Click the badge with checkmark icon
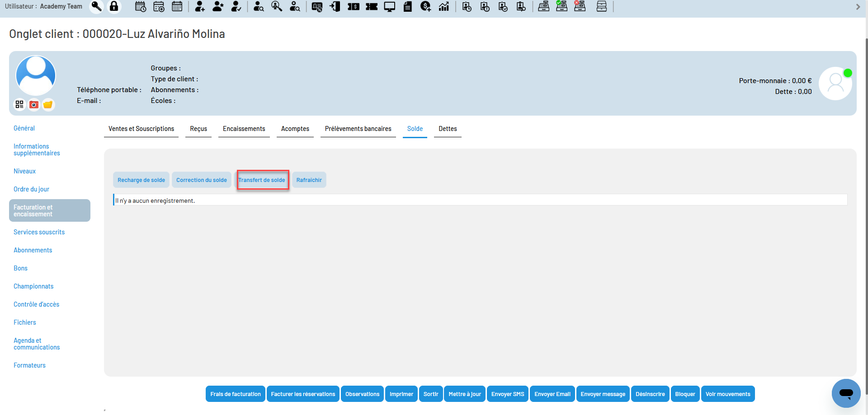Viewport: 868px width, 415px height. point(503,6)
